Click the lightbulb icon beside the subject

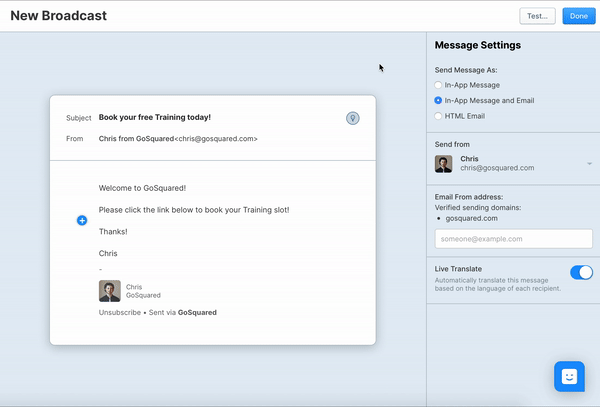click(352, 118)
